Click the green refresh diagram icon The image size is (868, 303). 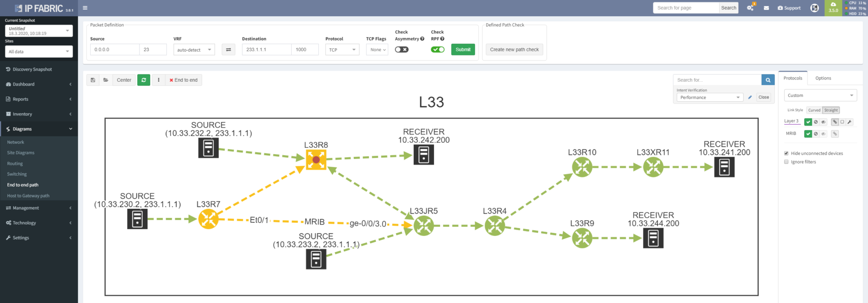[144, 80]
